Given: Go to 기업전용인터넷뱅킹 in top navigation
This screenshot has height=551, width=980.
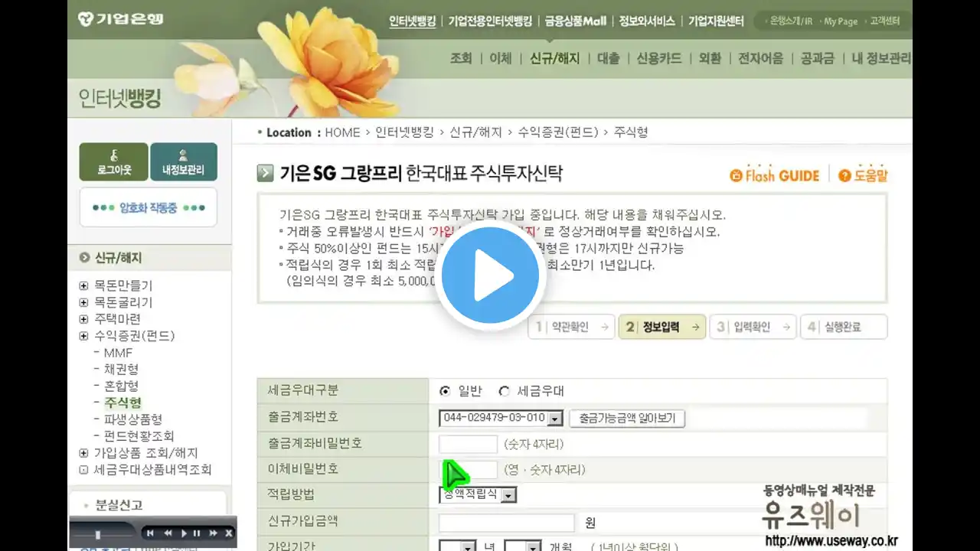Looking at the screenshot, I should [490, 21].
